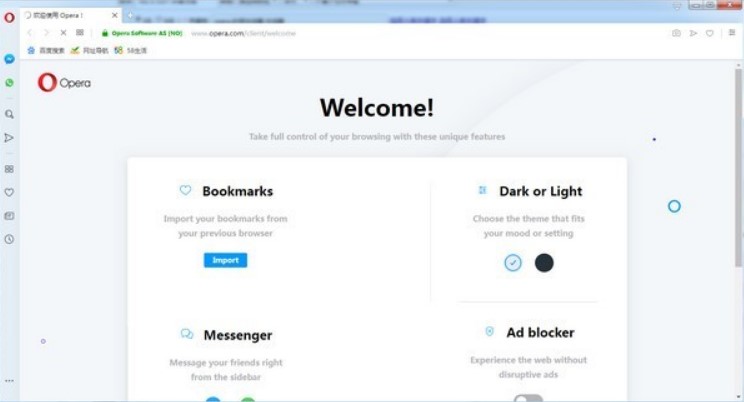Select the light theme option
This screenshot has width=744, height=402.
(512, 262)
